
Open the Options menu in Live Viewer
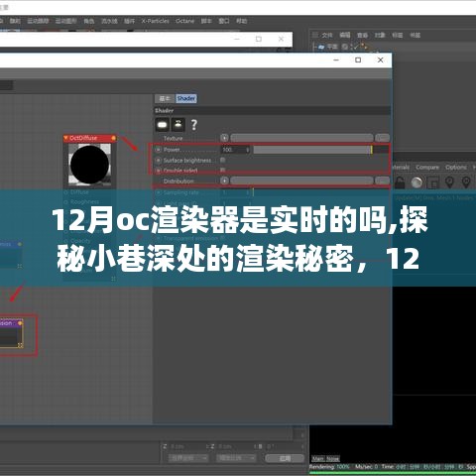456,168
